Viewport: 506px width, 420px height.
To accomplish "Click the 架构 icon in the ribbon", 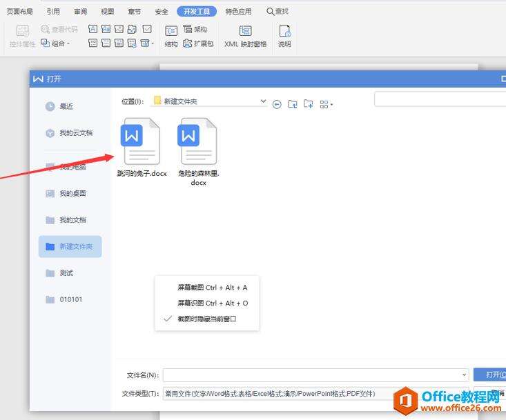I will (188, 30).
